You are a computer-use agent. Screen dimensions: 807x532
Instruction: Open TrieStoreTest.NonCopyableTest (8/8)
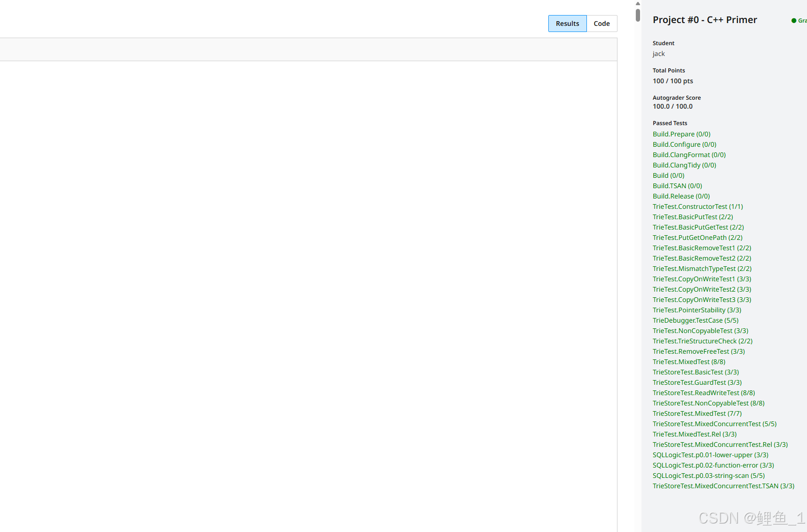pos(708,403)
